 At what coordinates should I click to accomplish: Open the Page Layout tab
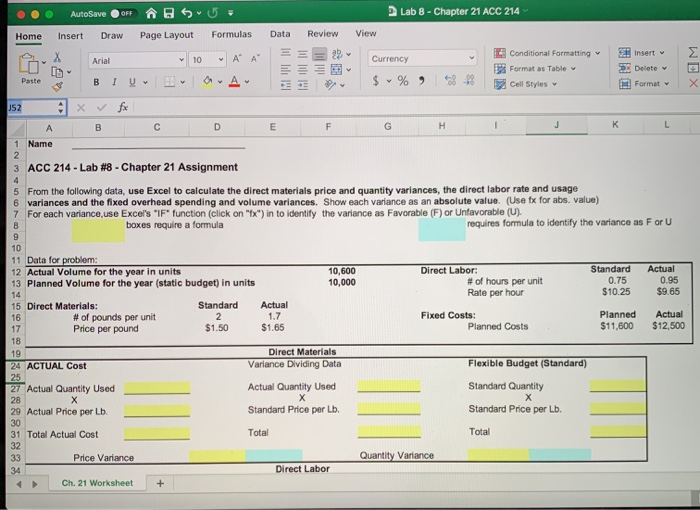pos(167,35)
